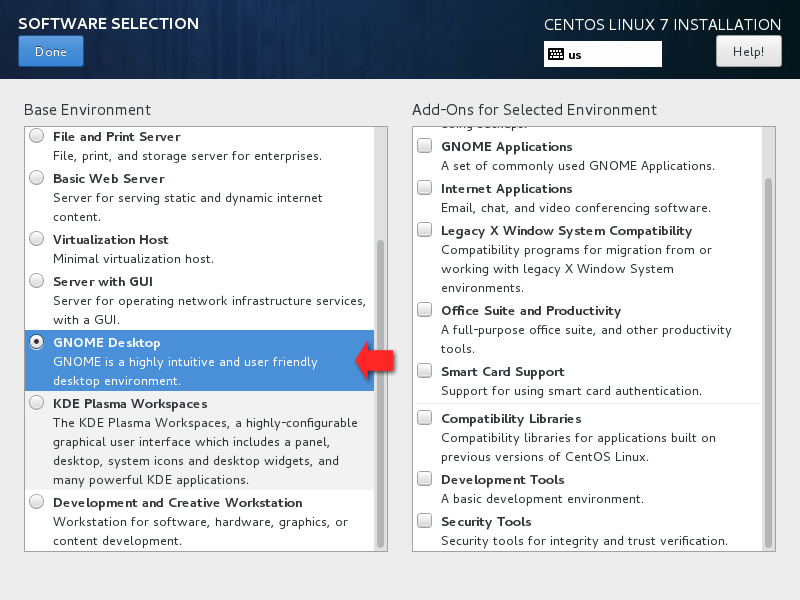The image size is (800, 600).
Task: Click the Done button
Action: pos(51,52)
